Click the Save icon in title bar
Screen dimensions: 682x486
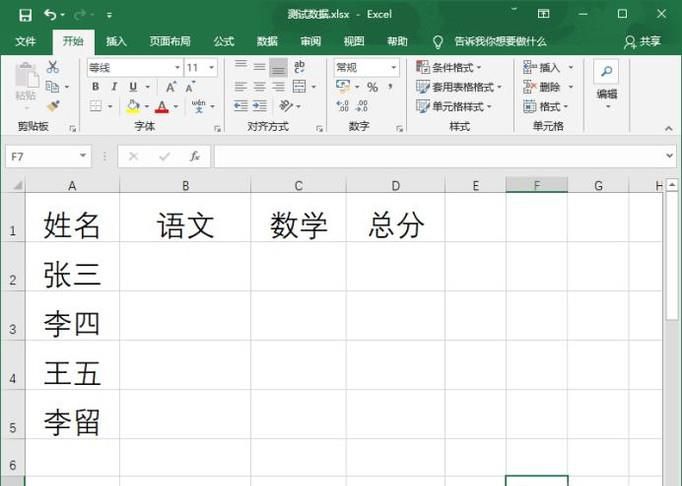[x=25, y=15]
